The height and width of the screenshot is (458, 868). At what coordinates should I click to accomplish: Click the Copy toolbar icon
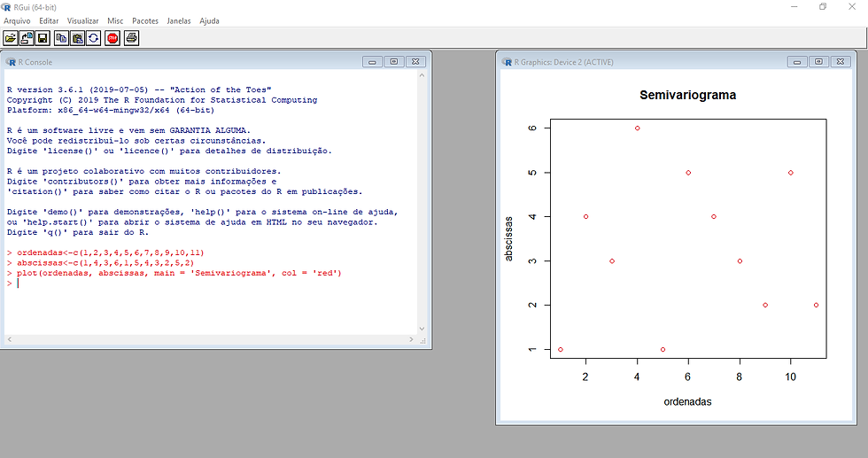click(61, 38)
